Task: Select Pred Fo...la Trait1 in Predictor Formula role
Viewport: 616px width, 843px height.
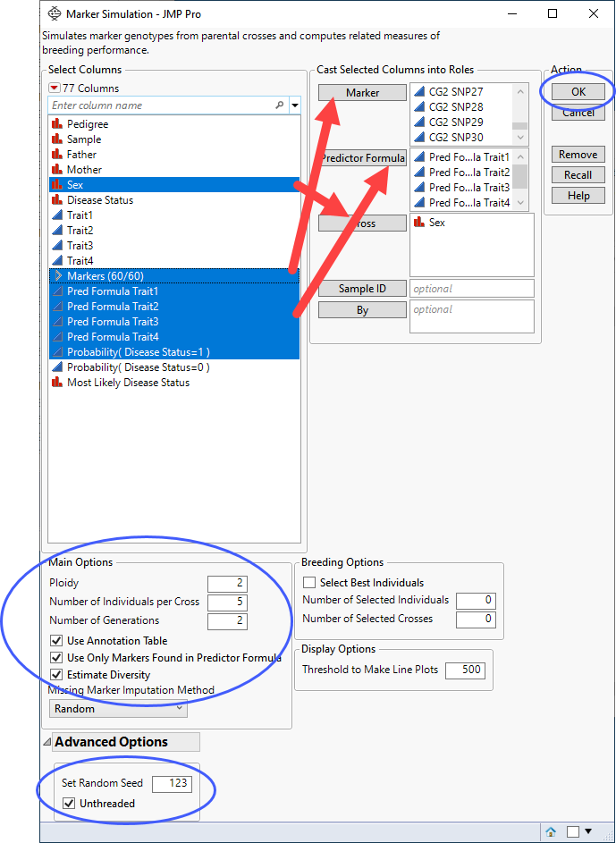Action: [x=462, y=157]
